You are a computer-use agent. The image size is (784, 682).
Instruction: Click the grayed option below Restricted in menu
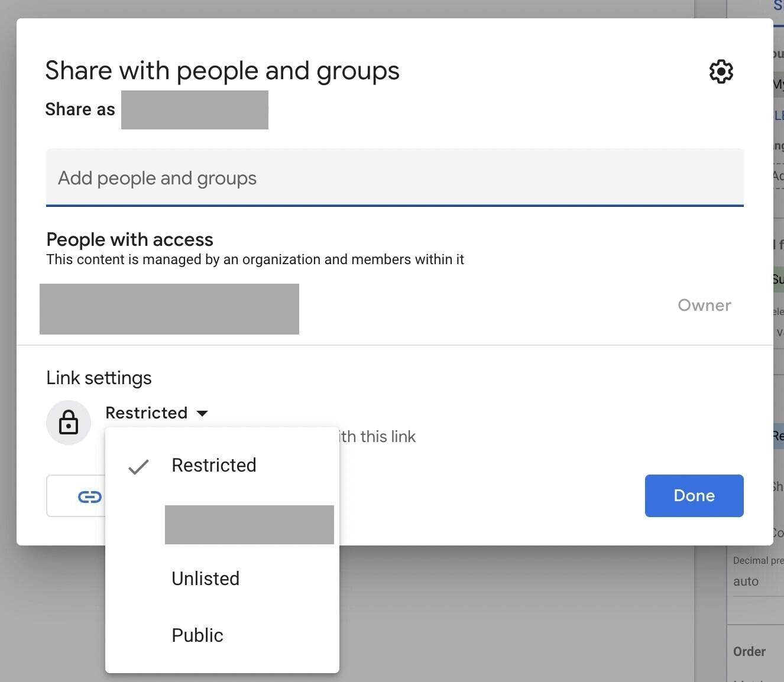(249, 524)
